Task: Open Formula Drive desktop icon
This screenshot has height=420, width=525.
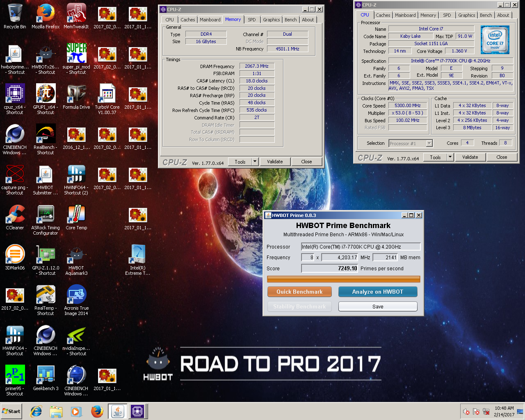Action: click(76, 97)
